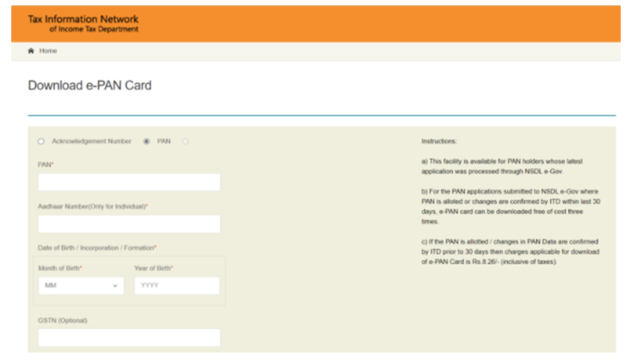Select the PAN radio button

click(146, 142)
